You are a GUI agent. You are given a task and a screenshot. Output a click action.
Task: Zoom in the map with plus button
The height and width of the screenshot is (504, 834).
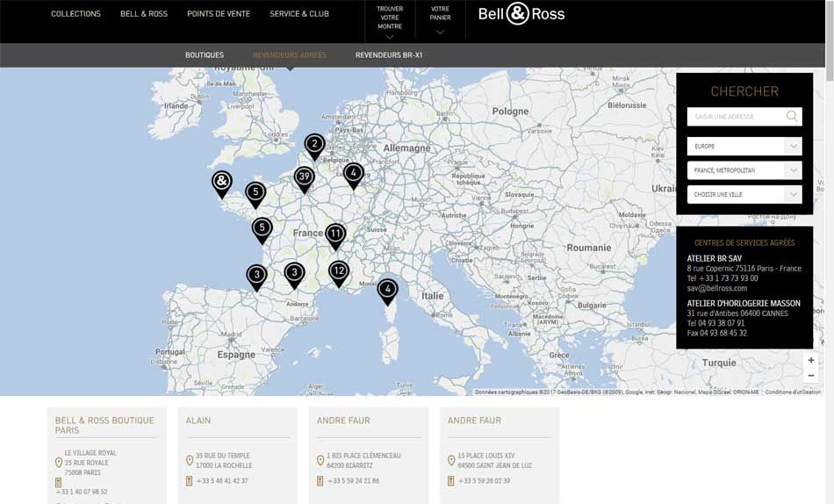[x=811, y=361]
